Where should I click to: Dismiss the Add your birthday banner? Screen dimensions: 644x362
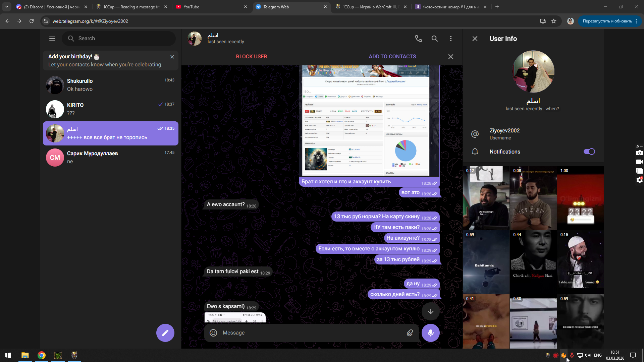(x=172, y=57)
